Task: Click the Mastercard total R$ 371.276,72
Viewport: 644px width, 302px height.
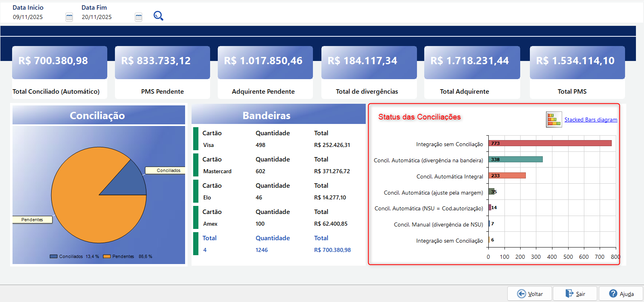Action: pos(332,171)
